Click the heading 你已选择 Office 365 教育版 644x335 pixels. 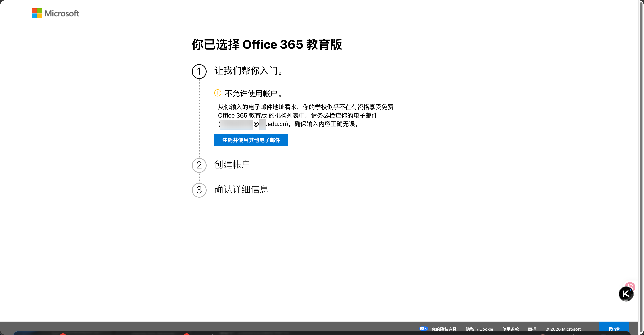pyautogui.click(x=267, y=44)
